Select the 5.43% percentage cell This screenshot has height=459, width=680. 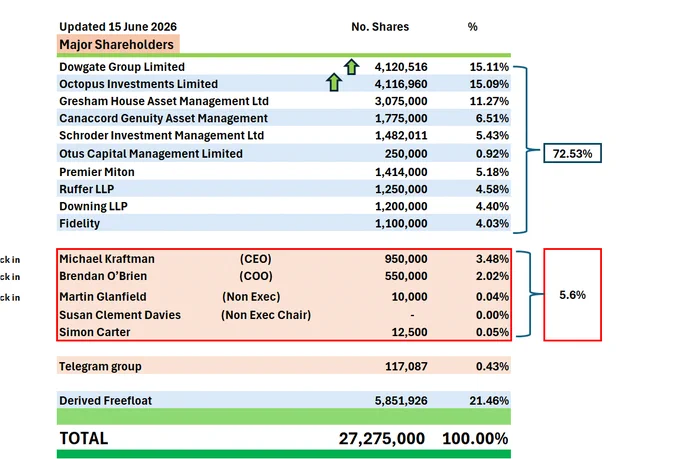click(492, 136)
